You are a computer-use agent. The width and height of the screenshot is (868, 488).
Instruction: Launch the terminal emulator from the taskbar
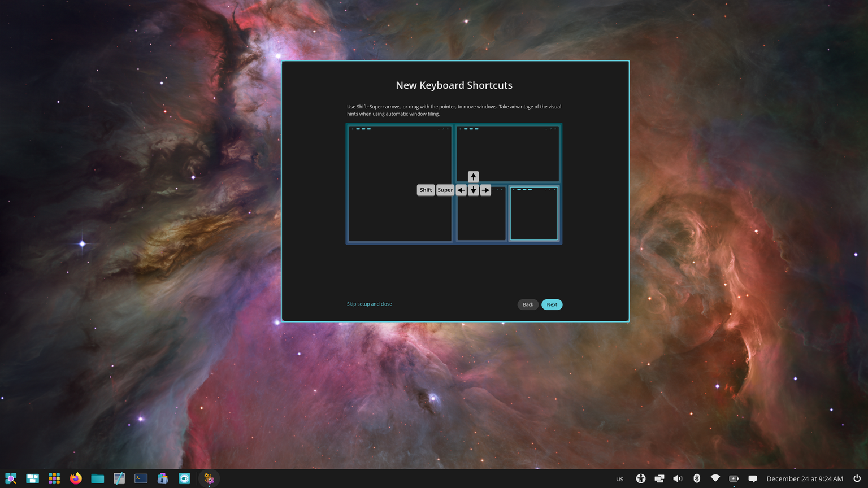140,478
